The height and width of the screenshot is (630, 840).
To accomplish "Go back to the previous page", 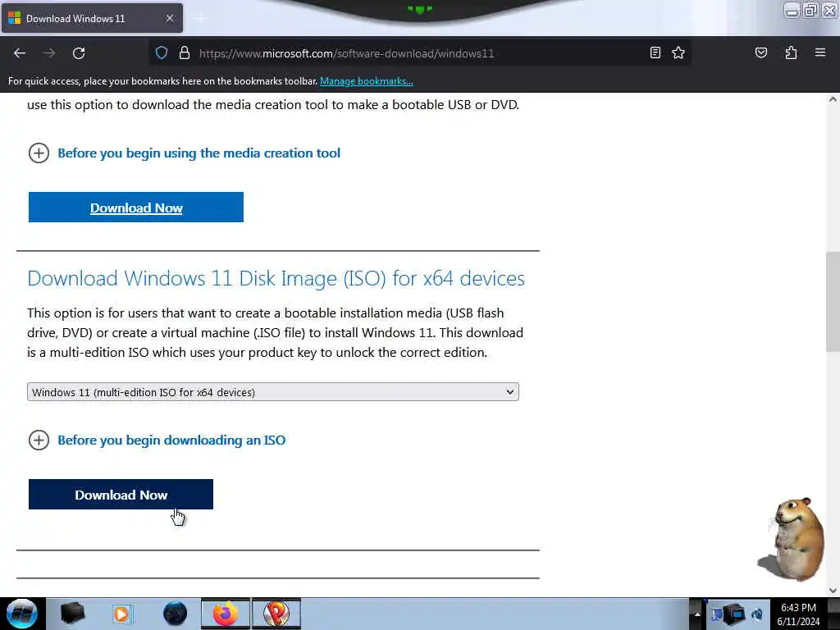I will pyautogui.click(x=20, y=53).
